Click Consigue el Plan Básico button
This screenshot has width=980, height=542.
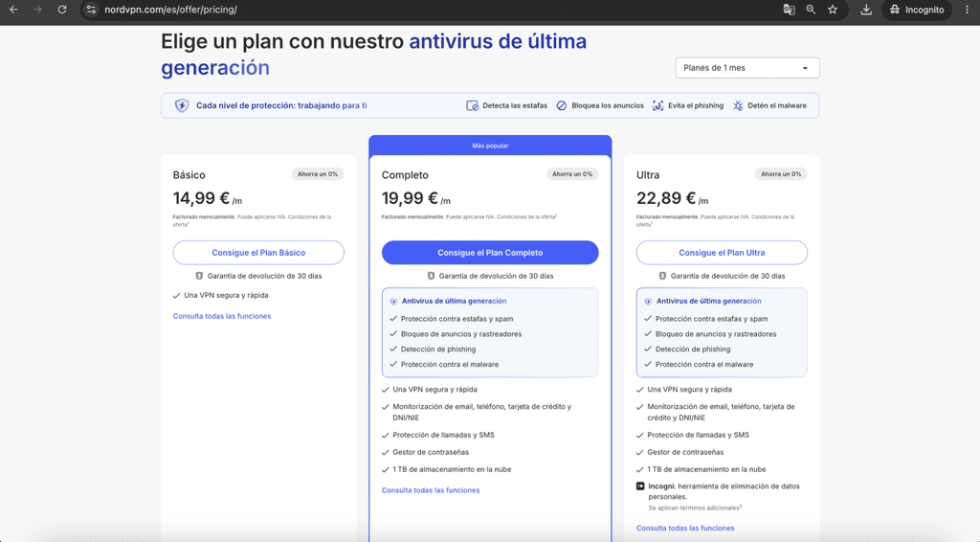(x=258, y=253)
